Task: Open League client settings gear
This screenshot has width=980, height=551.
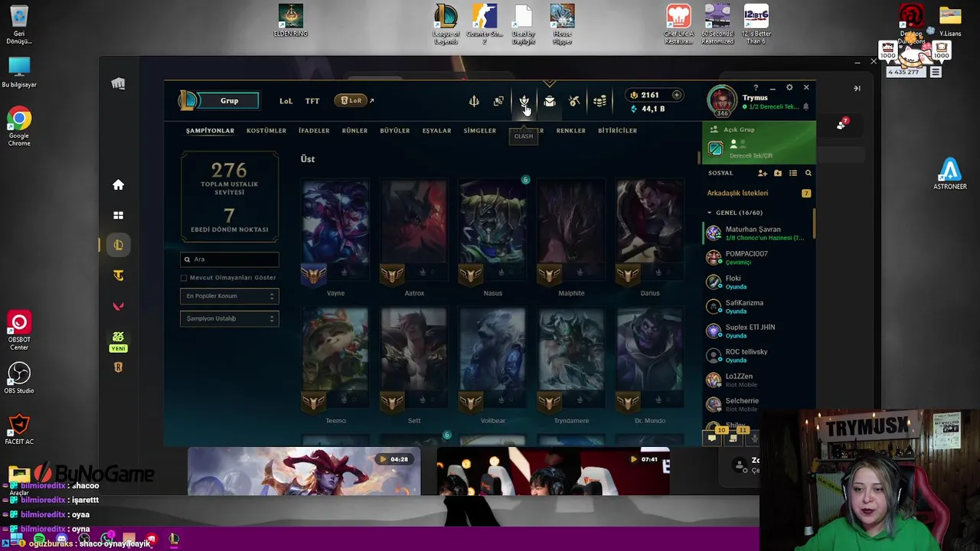Action: [789, 88]
